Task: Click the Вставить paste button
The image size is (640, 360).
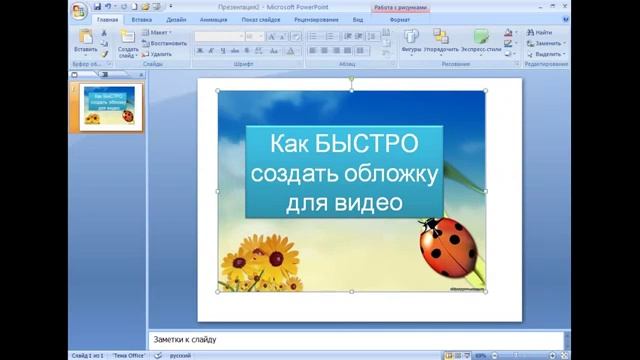Action: (x=86, y=42)
